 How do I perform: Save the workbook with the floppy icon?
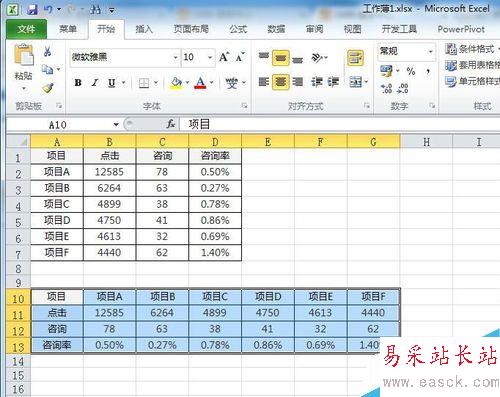[x=32, y=9]
